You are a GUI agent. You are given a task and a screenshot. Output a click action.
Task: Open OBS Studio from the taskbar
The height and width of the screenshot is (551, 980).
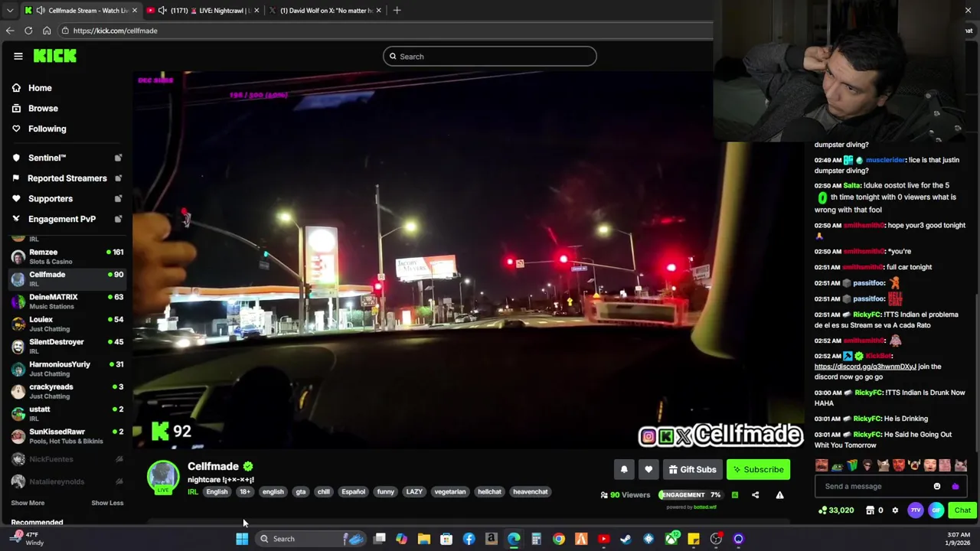click(716, 539)
